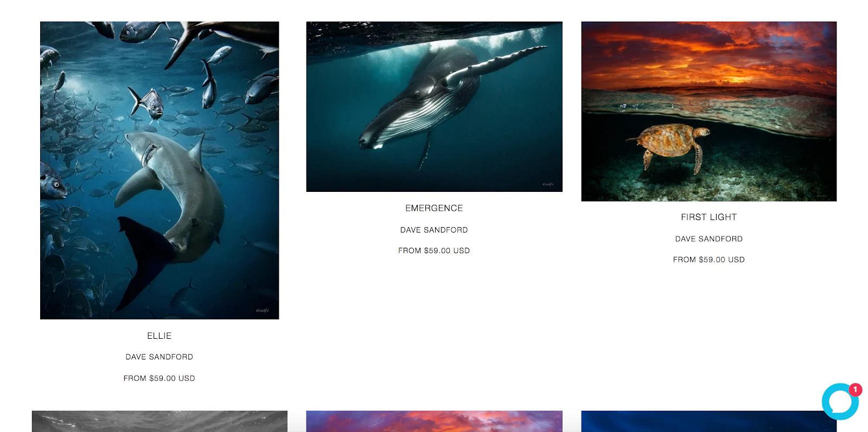
Task: Click Dave Sandford under Ellie
Action: [x=159, y=357]
